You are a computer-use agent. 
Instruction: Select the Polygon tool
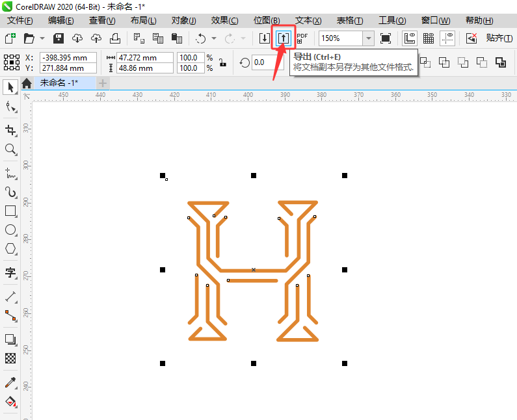(10, 248)
